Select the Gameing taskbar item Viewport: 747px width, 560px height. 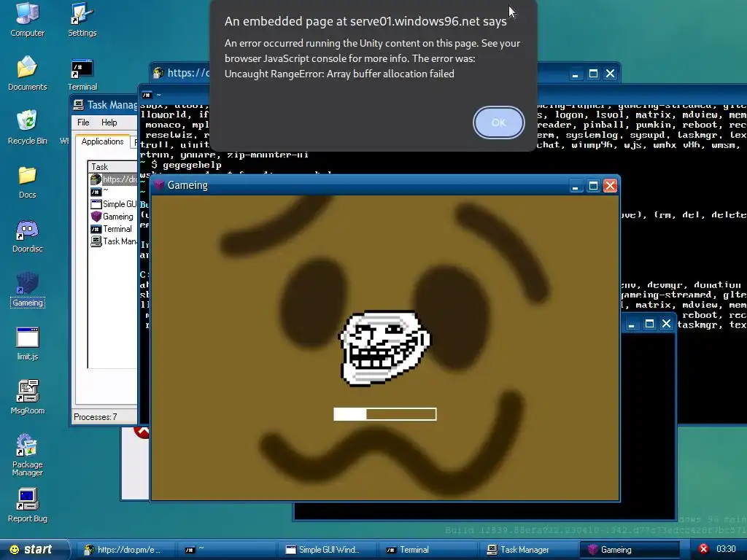pyautogui.click(x=629, y=550)
